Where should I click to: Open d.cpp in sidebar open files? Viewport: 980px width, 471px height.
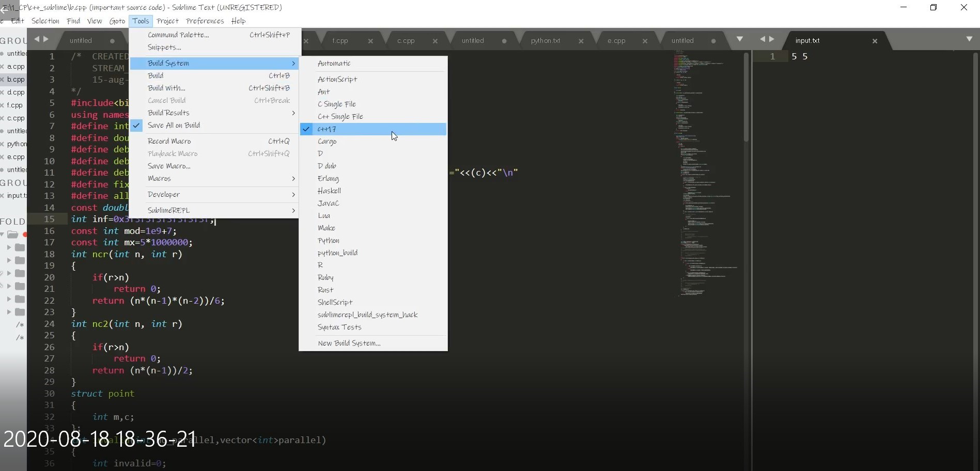[15, 92]
